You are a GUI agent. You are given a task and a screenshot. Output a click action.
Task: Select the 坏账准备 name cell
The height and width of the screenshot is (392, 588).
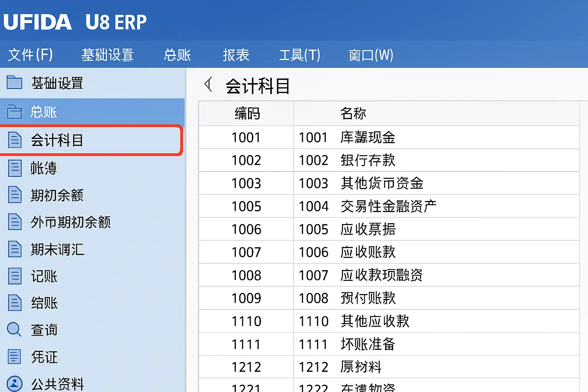(436, 344)
